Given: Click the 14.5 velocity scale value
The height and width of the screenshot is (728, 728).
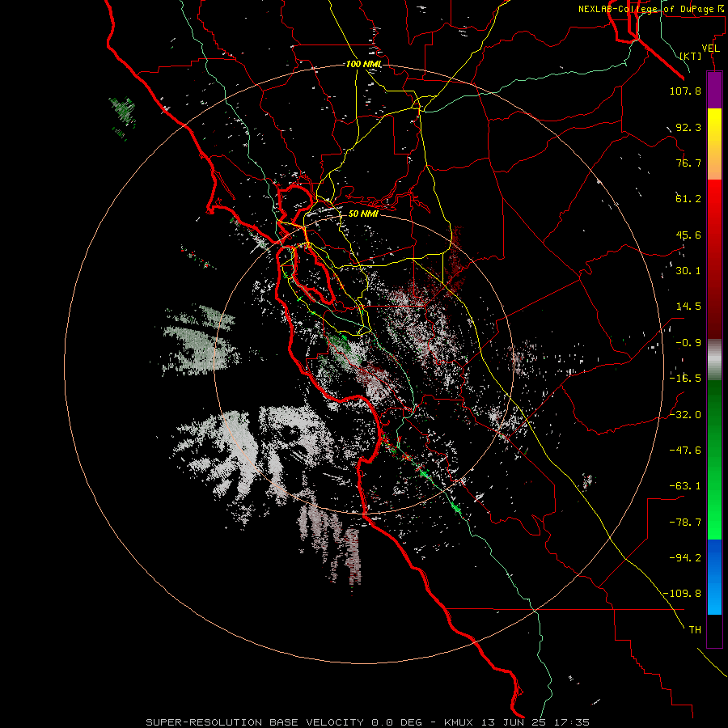Looking at the screenshot, I should [x=688, y=307].
